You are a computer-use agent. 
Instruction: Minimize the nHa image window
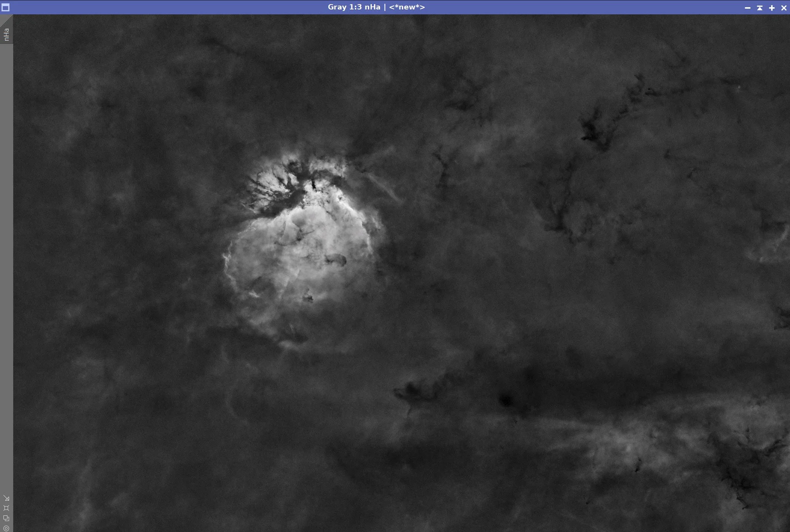(747, 8)
